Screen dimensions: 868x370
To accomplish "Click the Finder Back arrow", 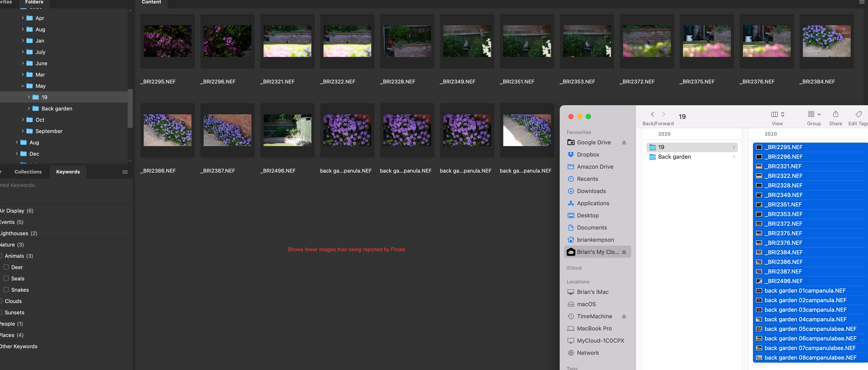I will [652, 114].
